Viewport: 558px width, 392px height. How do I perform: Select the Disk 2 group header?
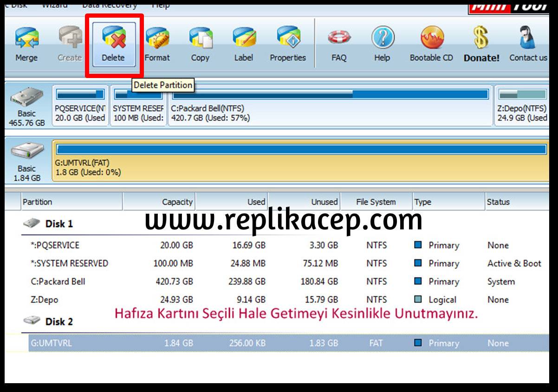58,321
